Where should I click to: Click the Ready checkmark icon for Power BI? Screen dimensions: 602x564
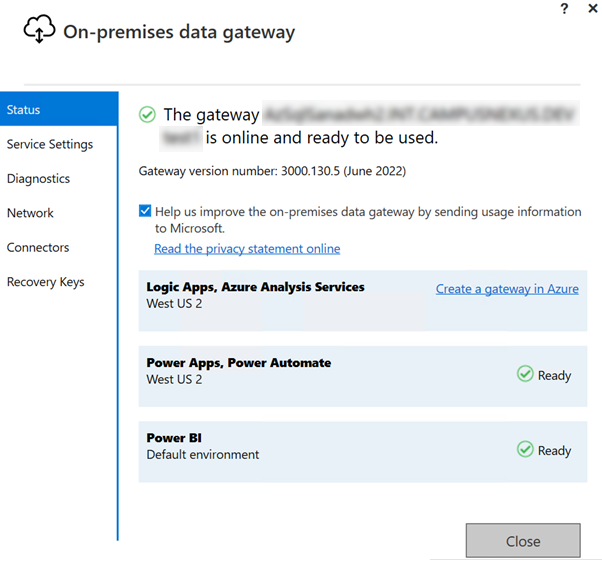[525, 450]
